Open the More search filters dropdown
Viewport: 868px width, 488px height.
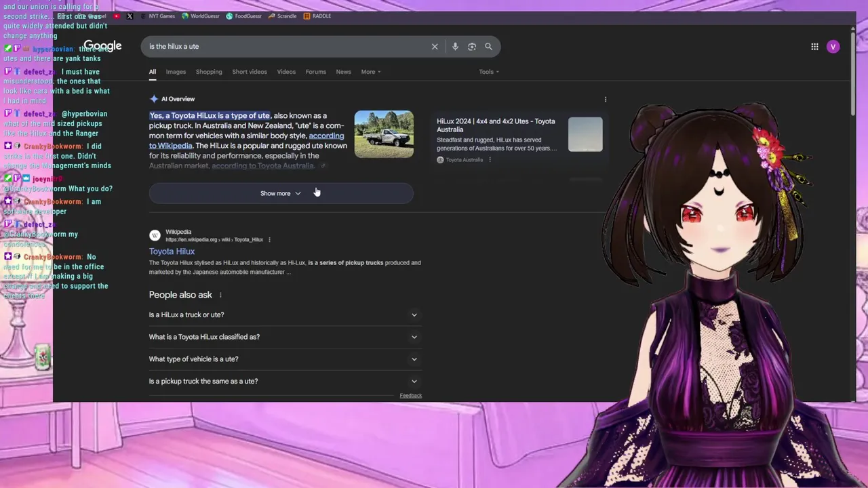(371, 72)
